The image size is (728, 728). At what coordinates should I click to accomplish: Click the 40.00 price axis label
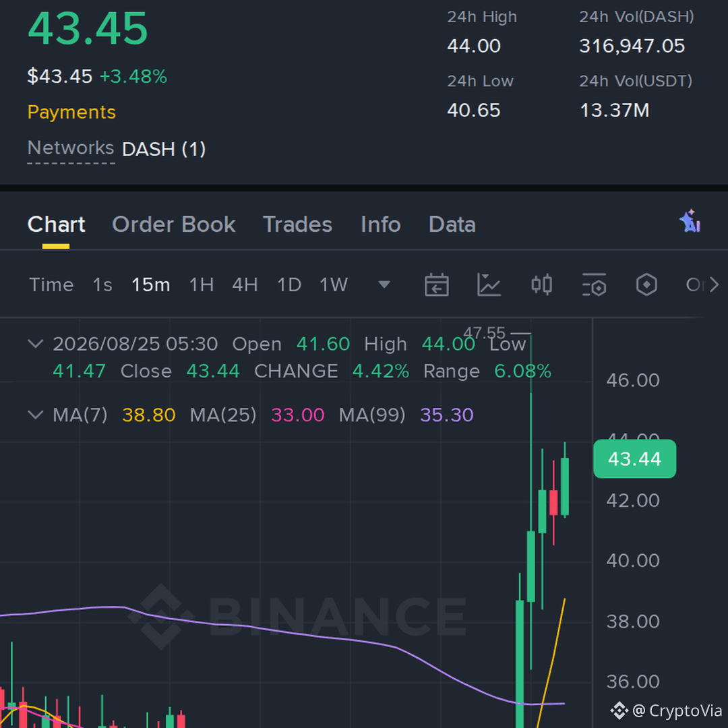click(x=633, y=560)
